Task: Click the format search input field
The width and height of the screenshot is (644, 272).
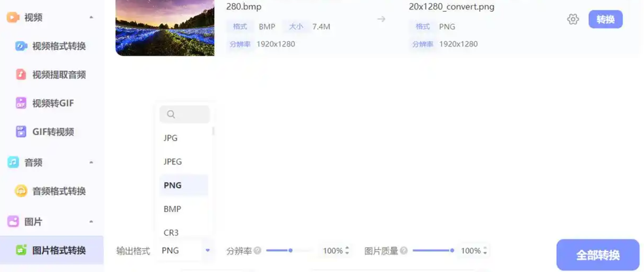Action: [x=185, y=114]
